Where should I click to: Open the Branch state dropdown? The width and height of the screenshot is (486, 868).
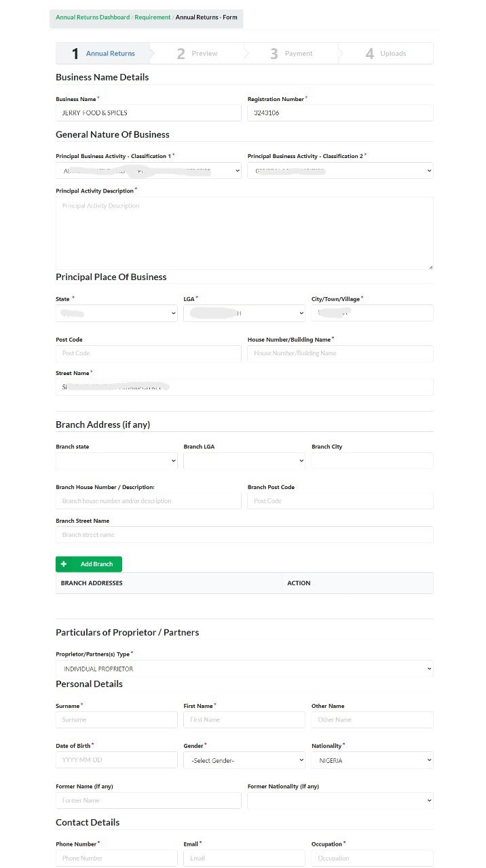116,460
